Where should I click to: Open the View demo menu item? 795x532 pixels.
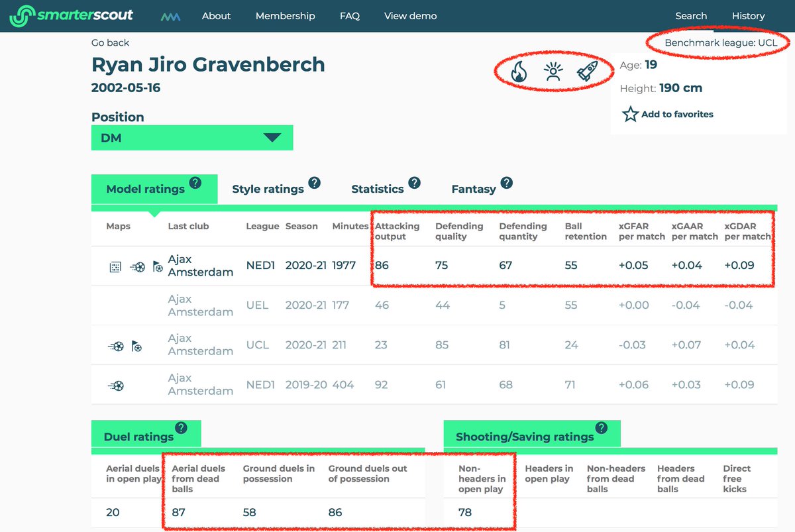click(411, 16)
